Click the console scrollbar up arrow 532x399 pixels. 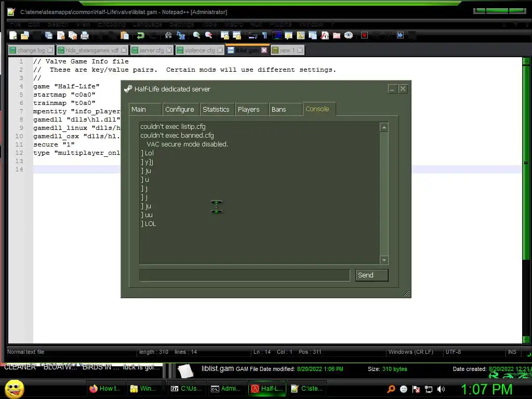384,128
